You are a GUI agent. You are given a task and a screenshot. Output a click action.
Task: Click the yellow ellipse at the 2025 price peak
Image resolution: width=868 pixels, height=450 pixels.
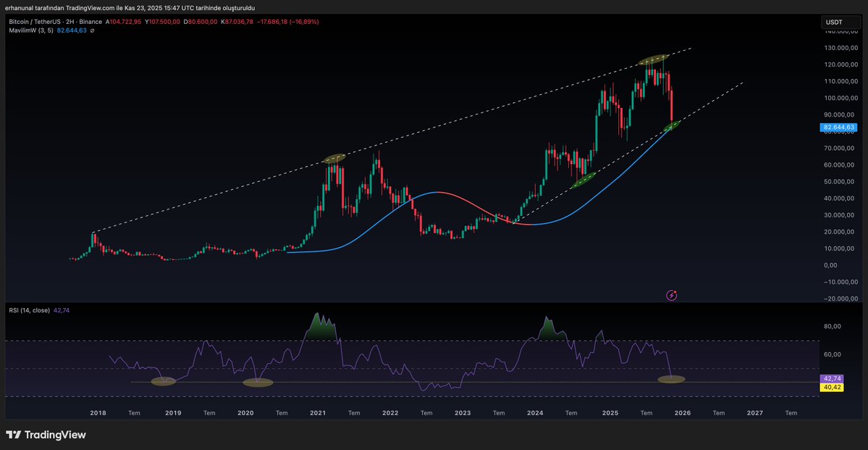point(653,59)
